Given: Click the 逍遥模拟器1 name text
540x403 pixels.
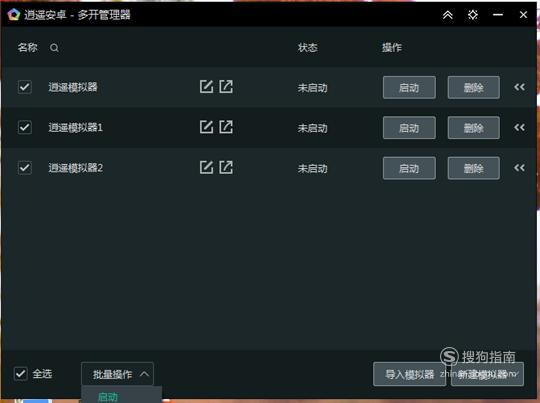Looking at the screenshot, I should pos(75,127).
